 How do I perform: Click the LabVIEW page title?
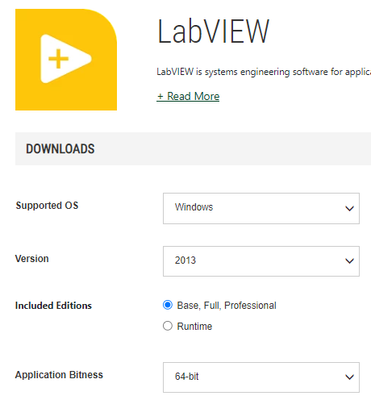pyautogui.click(x=213, y=32)
